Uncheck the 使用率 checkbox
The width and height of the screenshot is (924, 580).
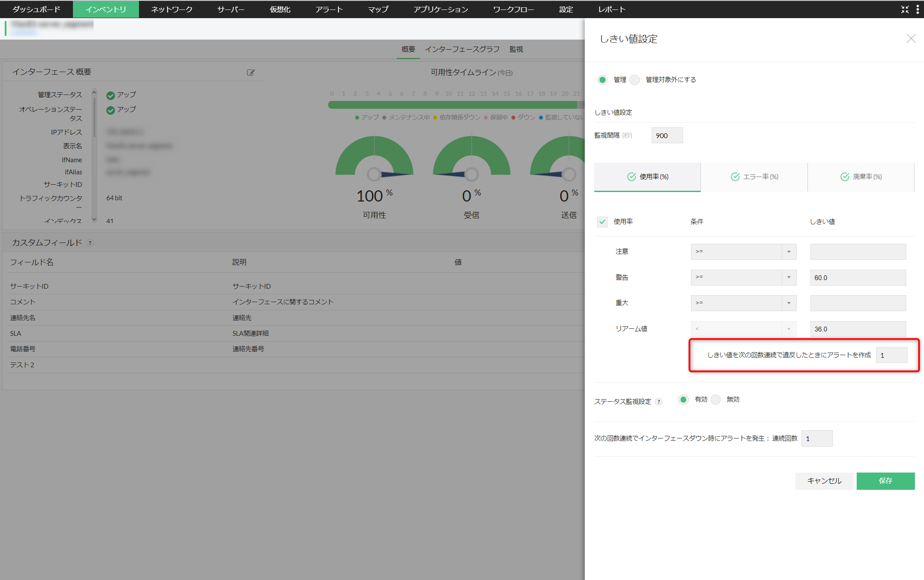(x=602, y=222)
